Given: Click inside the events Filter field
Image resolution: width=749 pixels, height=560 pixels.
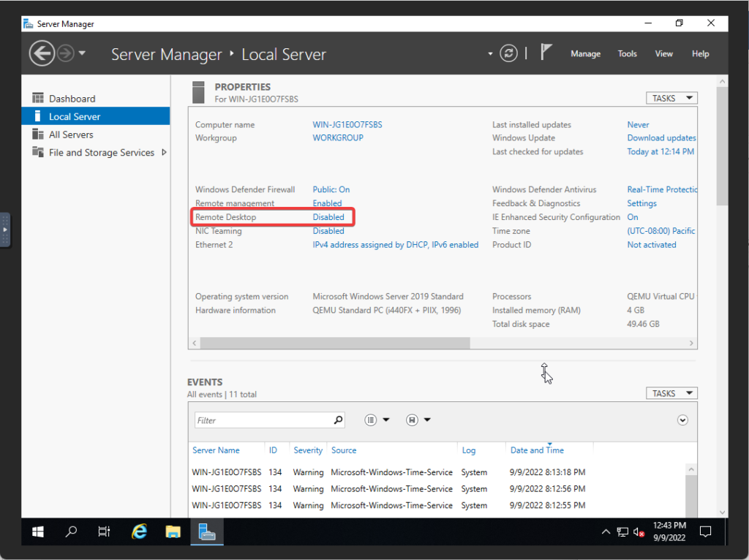Looking at the screenshot, I should tap(263, 419).
